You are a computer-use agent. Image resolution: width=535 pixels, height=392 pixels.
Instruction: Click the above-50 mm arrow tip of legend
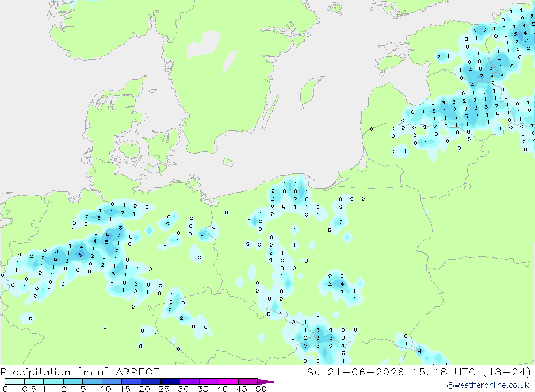(x=267, y=382)
